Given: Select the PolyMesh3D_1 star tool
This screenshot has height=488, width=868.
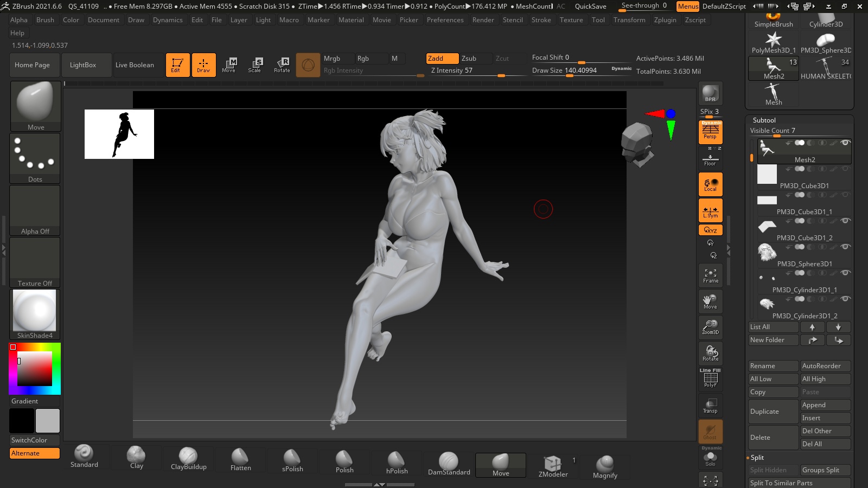Looking at the screenshot, I should (x=774, y=42).
